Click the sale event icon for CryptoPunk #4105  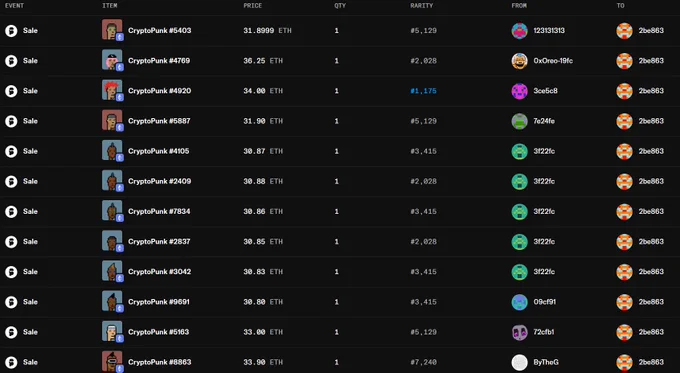click(x=11, y=151)
